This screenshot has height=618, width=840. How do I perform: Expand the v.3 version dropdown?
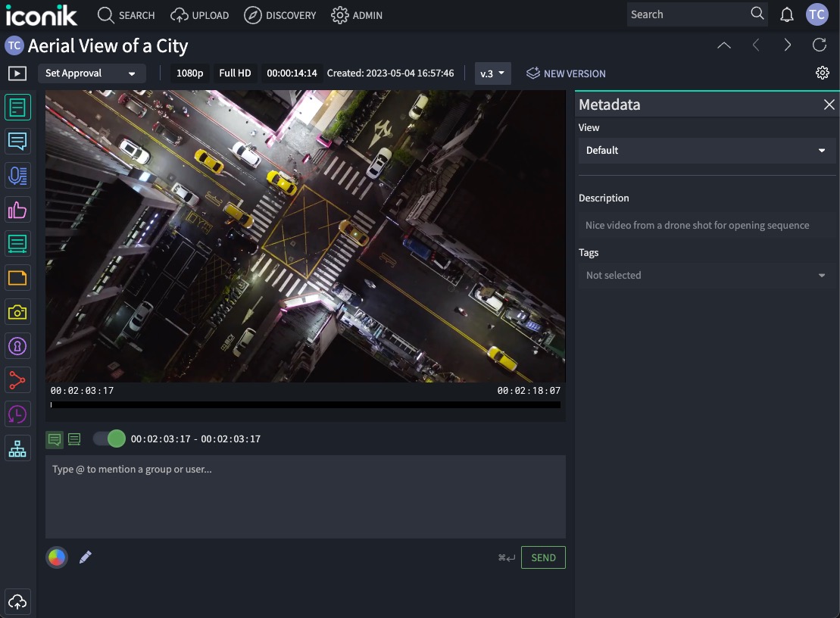(x=492, y=73)
